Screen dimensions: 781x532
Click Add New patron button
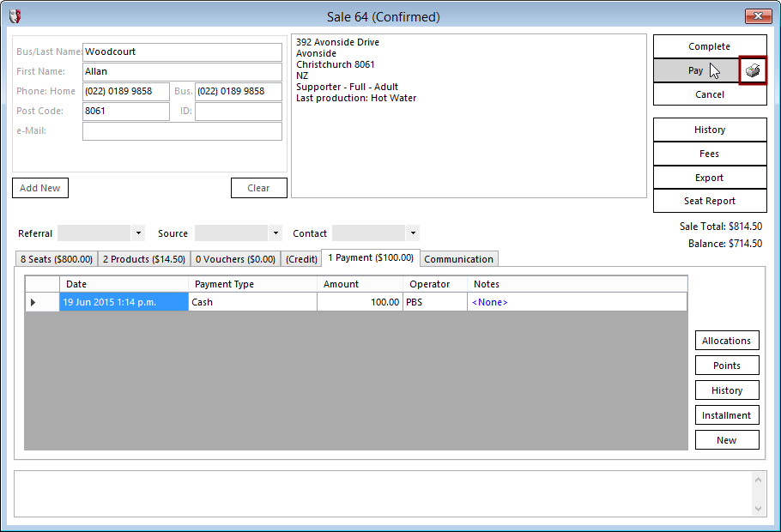(40, 188)
